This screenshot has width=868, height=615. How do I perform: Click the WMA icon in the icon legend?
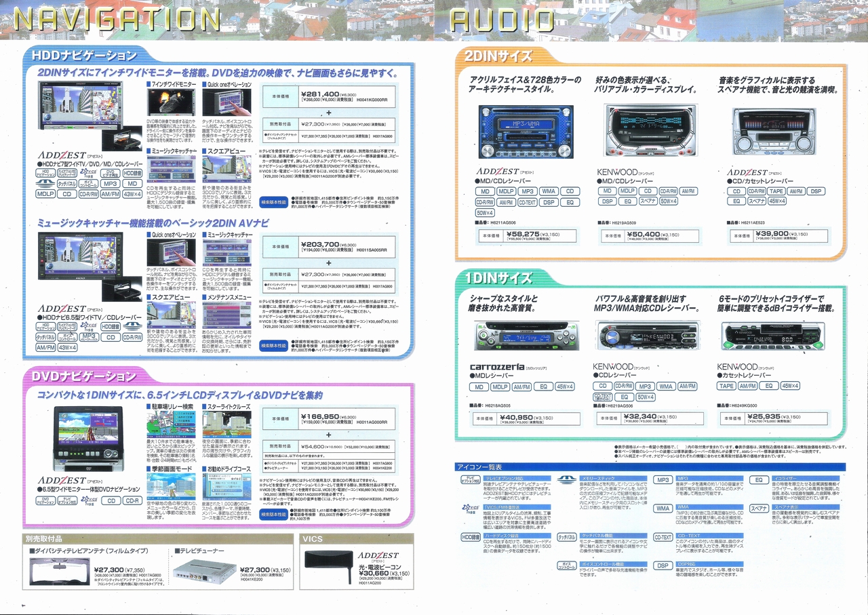(x=663, y=509)
